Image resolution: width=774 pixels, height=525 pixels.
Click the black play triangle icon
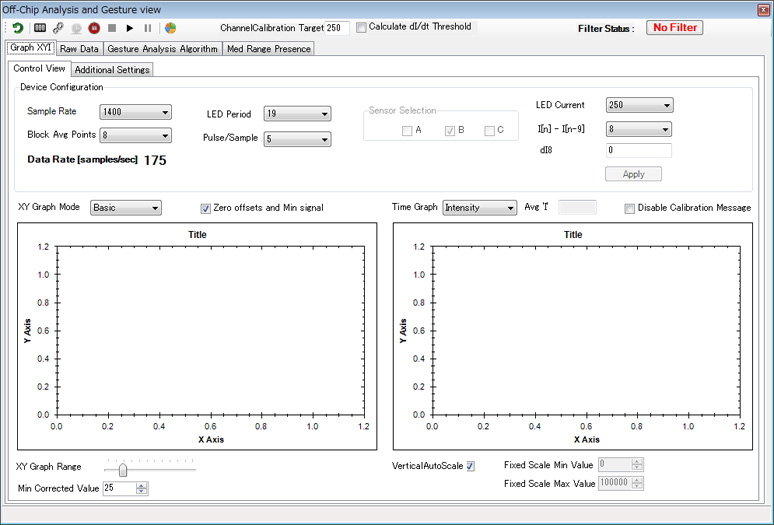(130, 28)
